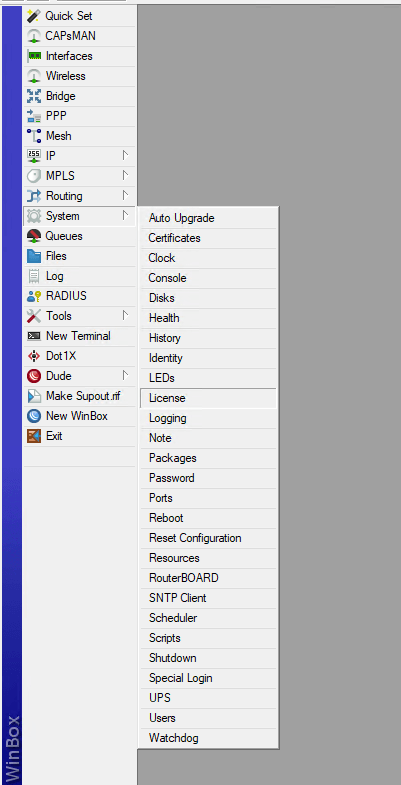Click the Tools wrench icon
This screenshot has height=785, width=401.
coord(34,316)
